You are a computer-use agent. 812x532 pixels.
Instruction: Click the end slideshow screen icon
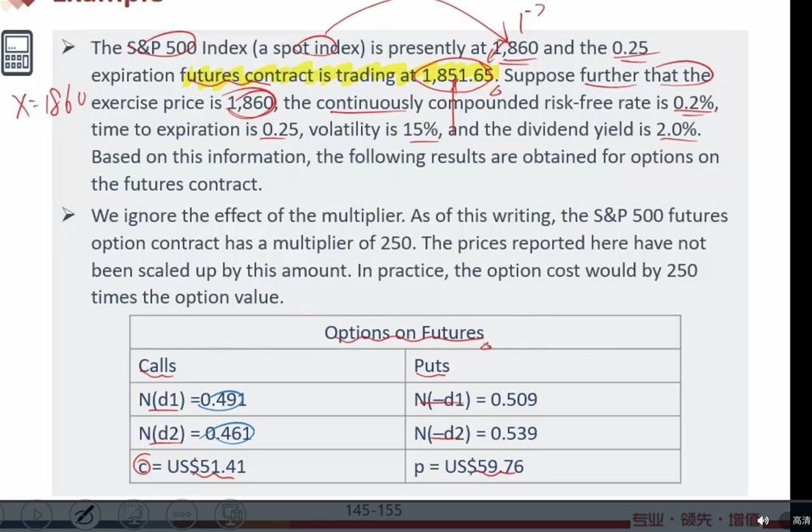click(230, 515)
